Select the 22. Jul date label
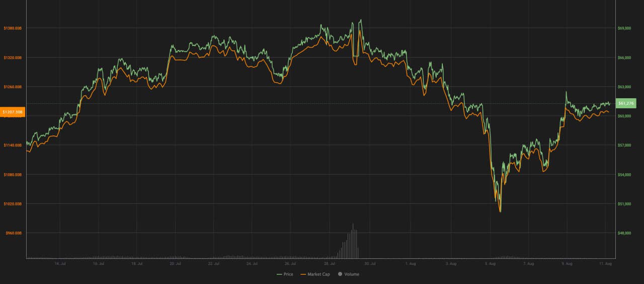644x284 pixels. point(214,263)
